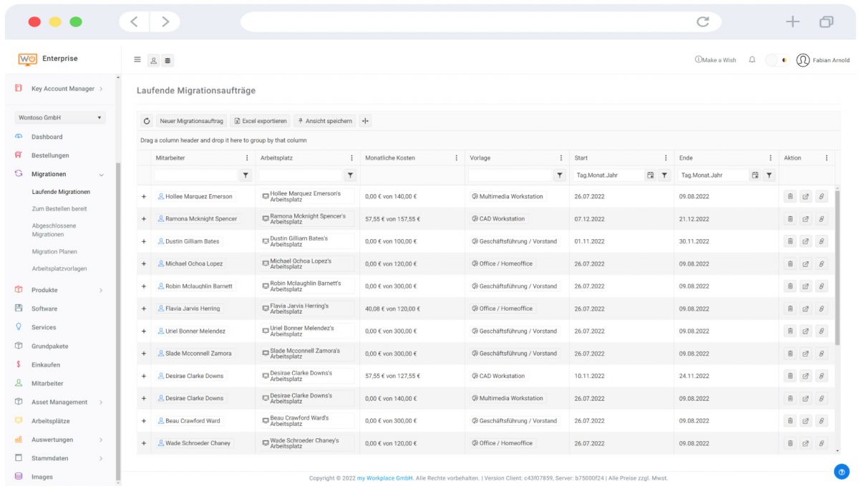Screen dimensions: 859x504
Task: Select the person view icon in the header
Action: click(153, 61)
